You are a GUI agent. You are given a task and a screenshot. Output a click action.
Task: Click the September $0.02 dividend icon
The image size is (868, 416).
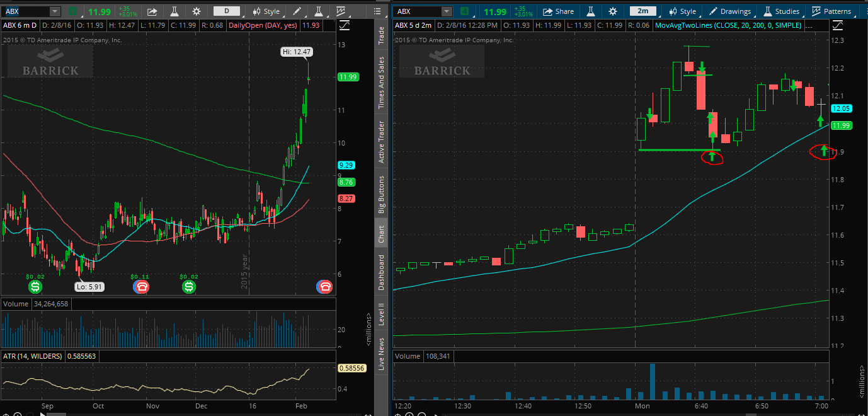[35, 287]
